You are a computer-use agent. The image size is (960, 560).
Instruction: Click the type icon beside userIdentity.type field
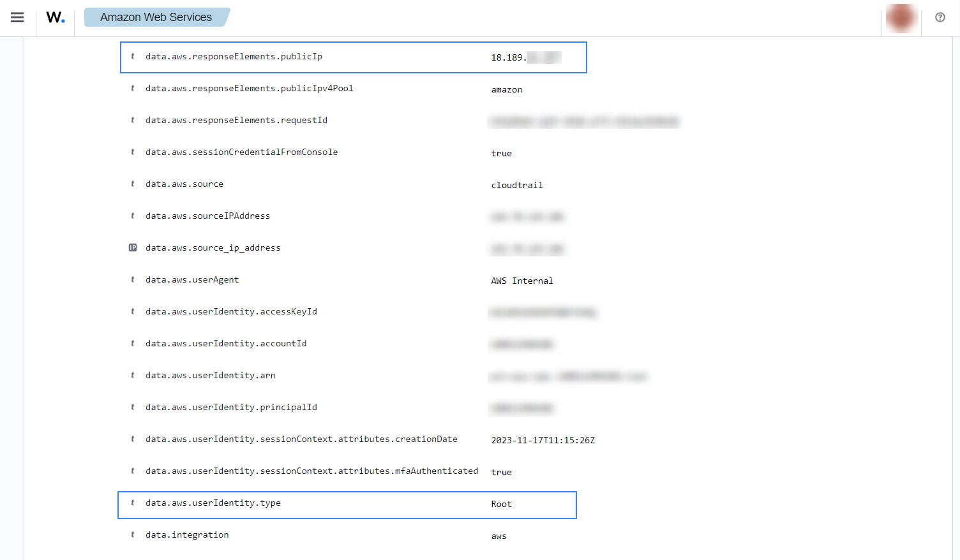[133, 503]
